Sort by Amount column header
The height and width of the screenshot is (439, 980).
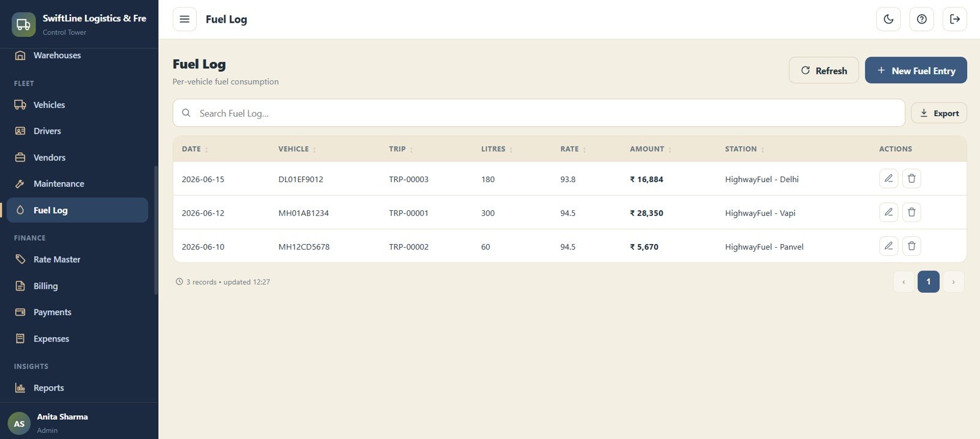pyautogui.click(x=650, y=149)
